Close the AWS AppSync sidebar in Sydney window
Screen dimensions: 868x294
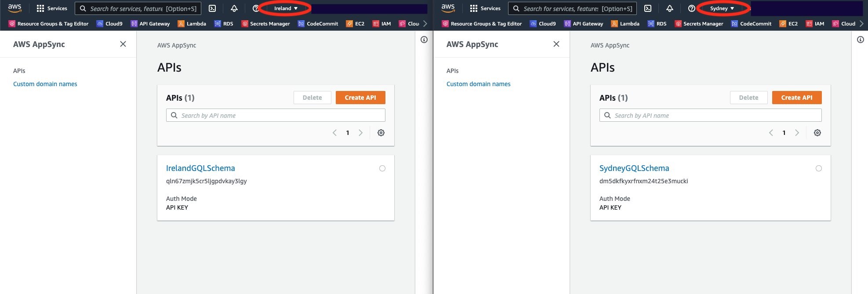(x=556, y=44)
